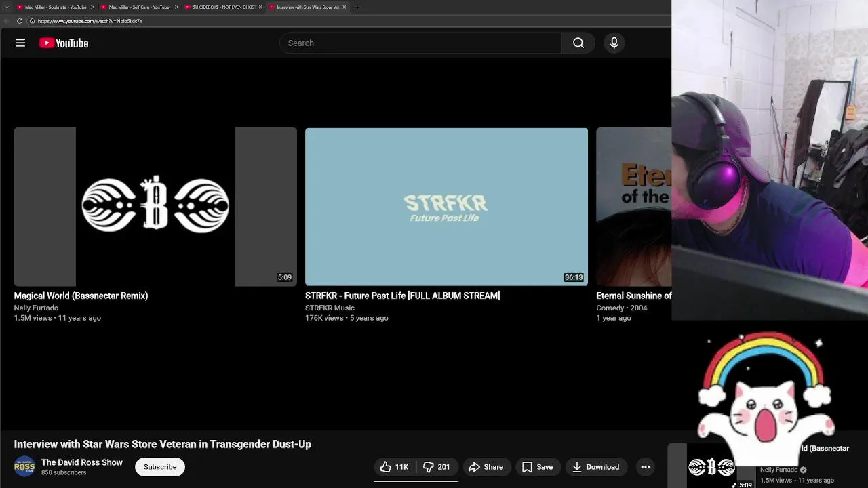868x488 pixels.
Task: Reload the page with refresh icon
Action: point(20,21)
